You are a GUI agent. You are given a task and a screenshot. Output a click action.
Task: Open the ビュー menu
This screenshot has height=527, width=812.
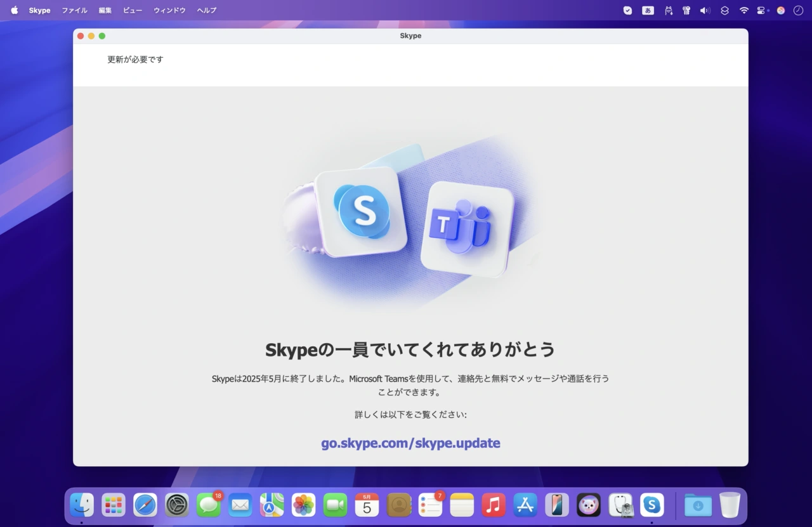tap(133, 10)
